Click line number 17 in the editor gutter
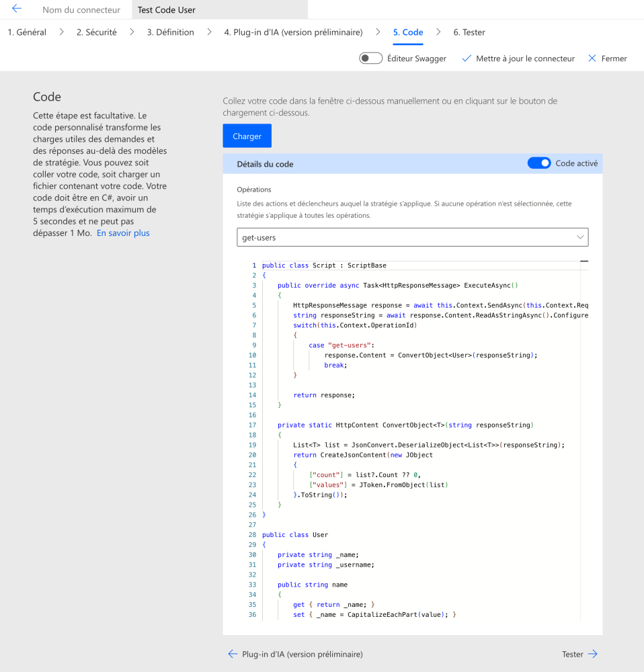Image resolution: width=644 pixels, height=672 pixels. coord(252,425)
